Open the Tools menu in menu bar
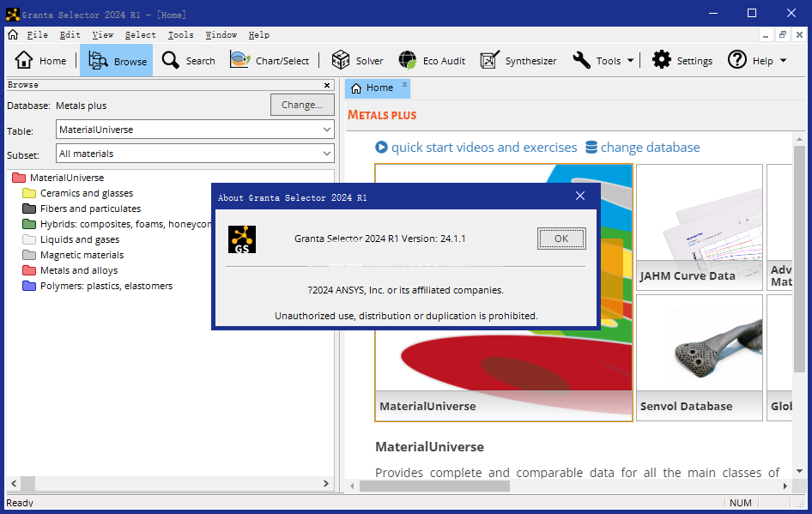 tap(181, 34)
